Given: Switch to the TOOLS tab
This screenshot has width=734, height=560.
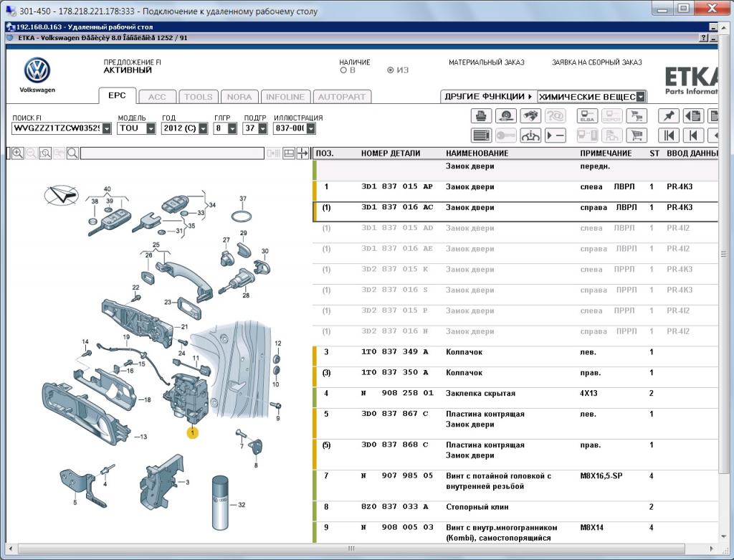Looking at the screenshot, I should click(198, 97).
